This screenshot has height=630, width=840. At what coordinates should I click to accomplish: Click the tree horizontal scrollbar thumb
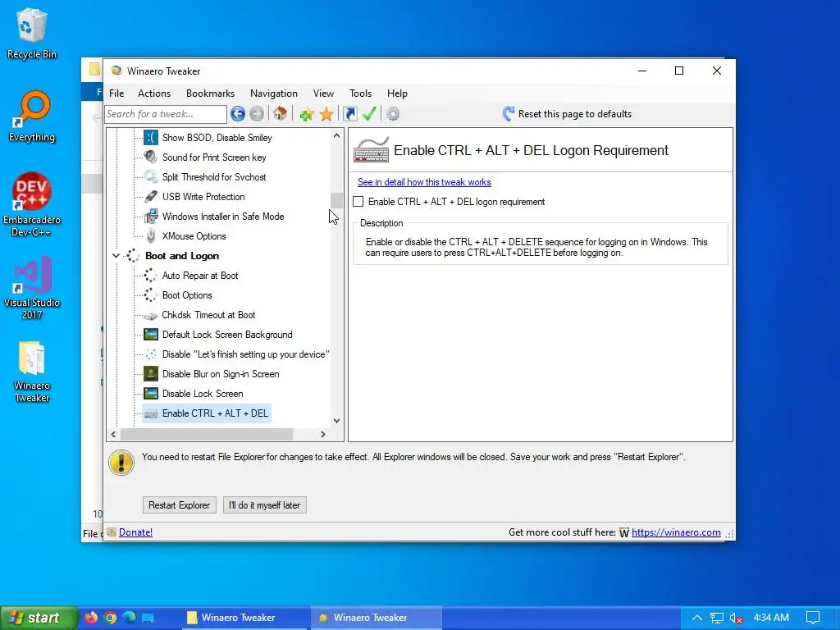click(x=207, y=435)
